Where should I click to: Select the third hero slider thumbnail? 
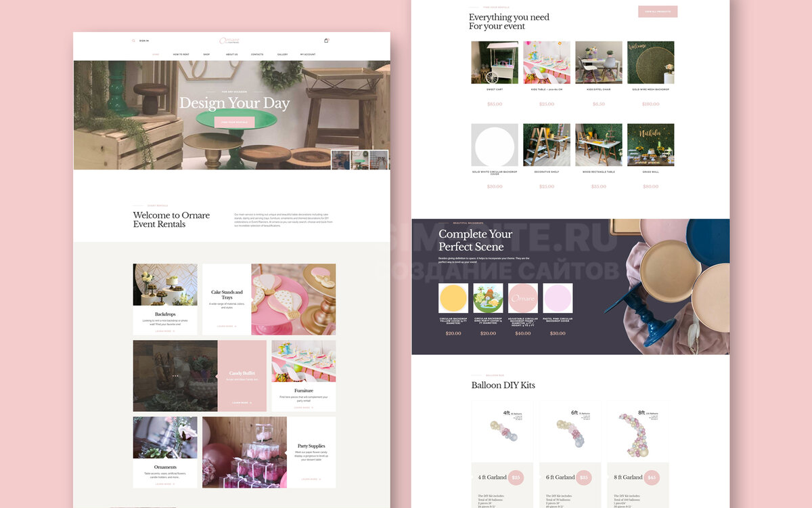click(x=379, y=160)
